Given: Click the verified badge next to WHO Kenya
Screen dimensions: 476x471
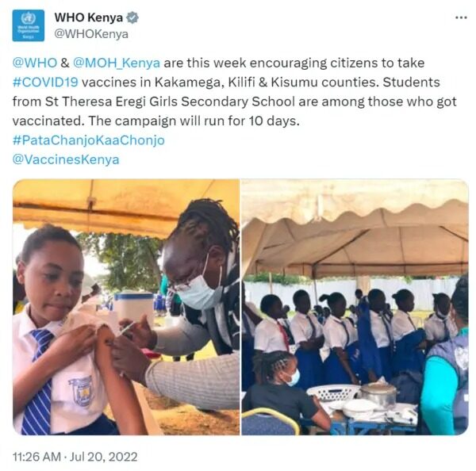Looking at the screenshot, I should click(x=132, y=17).
